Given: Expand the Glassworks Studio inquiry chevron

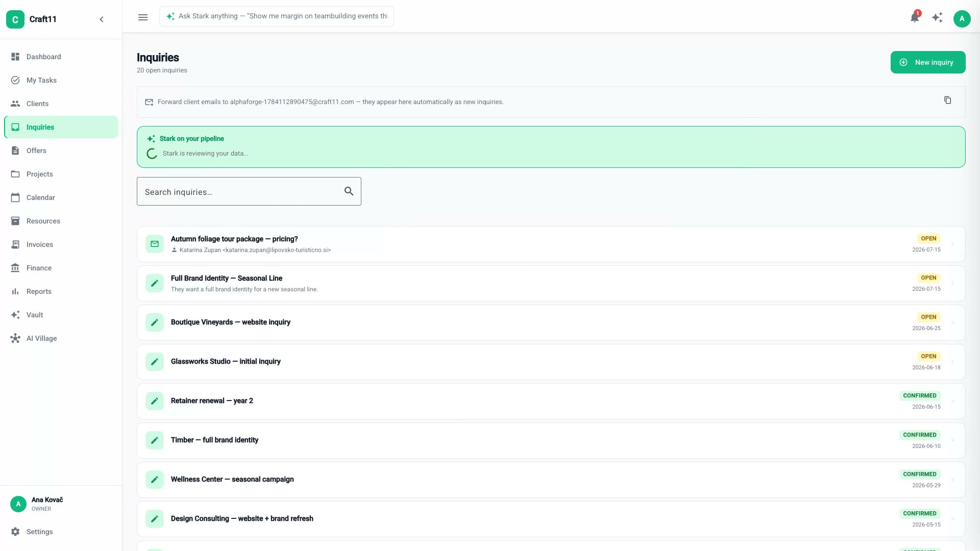Looking at the screenshot, I should pyautogui.click(x=952, y=362).
